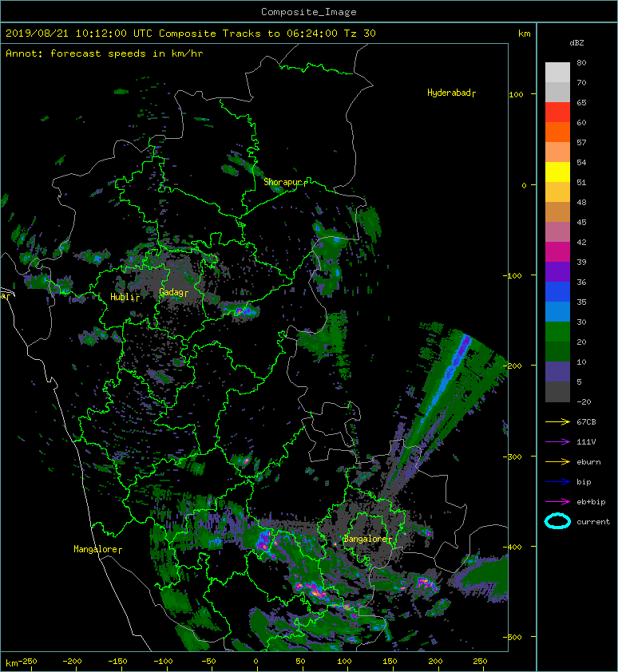
Task: Click the storm cell east of Gadag
Action: click(240, 310)
